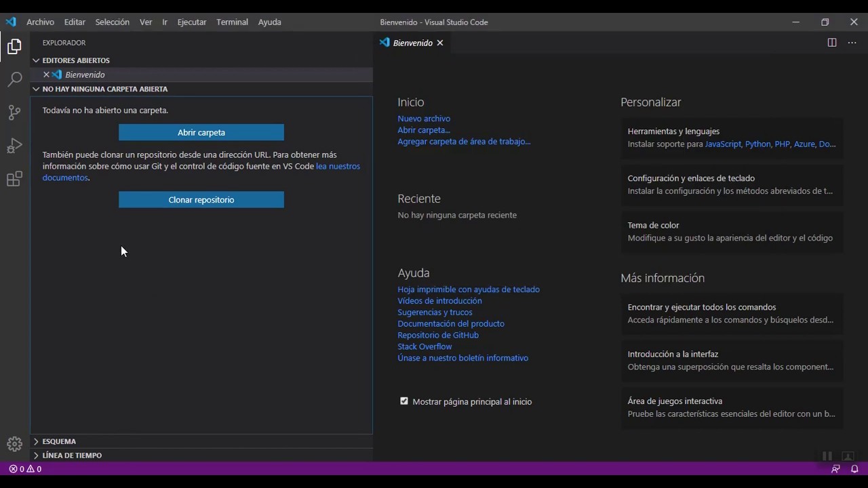The width and height of the screenshot is (868, 488).
Task: Open Sugerencias y trucos link
Action: point(435,312)
